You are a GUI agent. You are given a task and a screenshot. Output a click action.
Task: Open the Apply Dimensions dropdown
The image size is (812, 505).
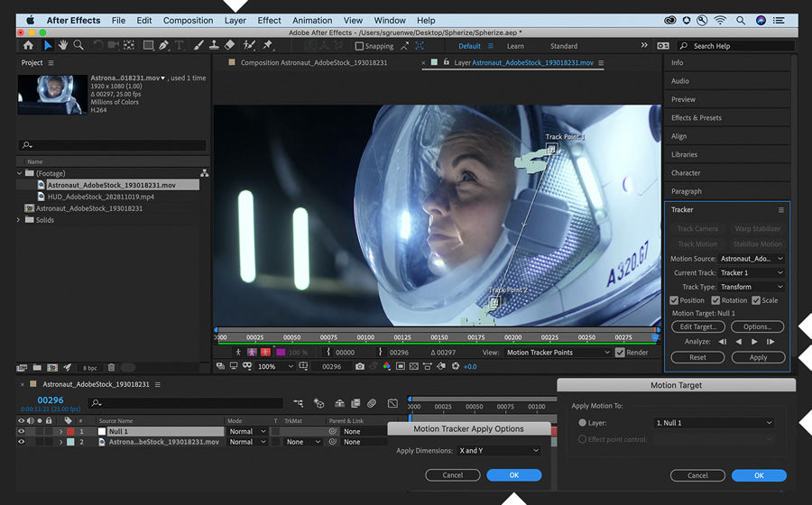(x=498, y=450)
